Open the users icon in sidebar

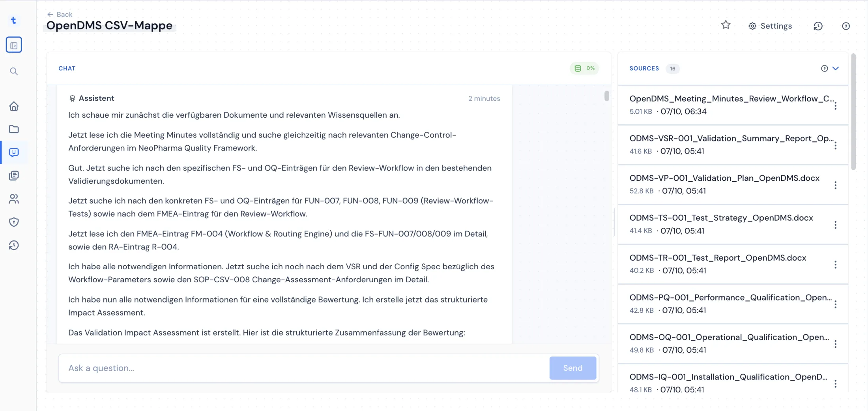click(14, 199)
